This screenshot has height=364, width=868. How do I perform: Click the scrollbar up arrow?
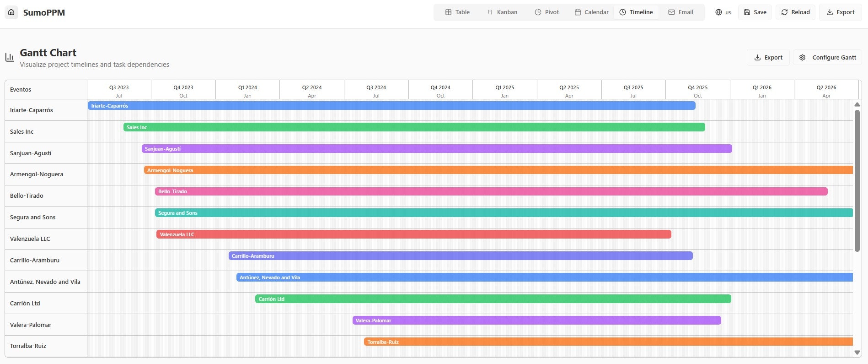[857, 105]
